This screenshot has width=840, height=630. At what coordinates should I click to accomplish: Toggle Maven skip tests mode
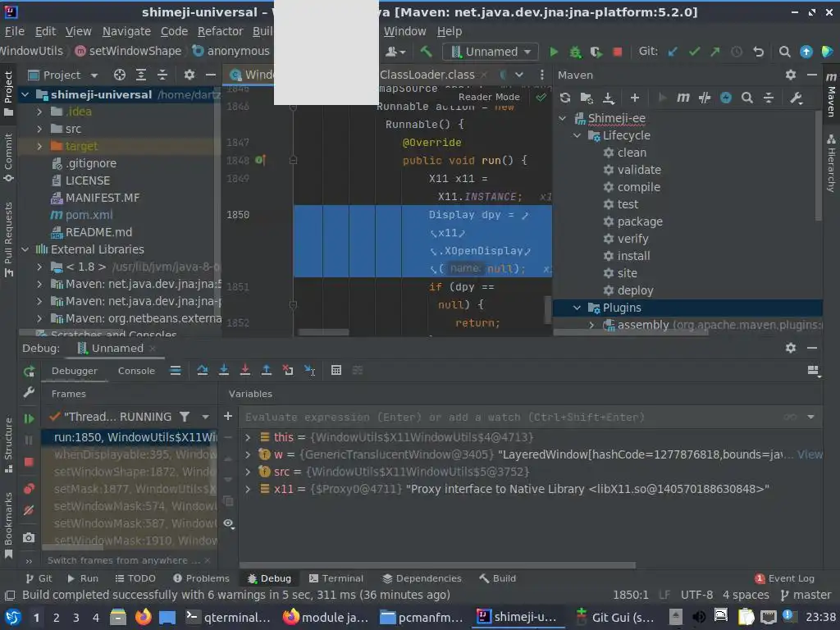pyautogui.click(x=726, y=98)
